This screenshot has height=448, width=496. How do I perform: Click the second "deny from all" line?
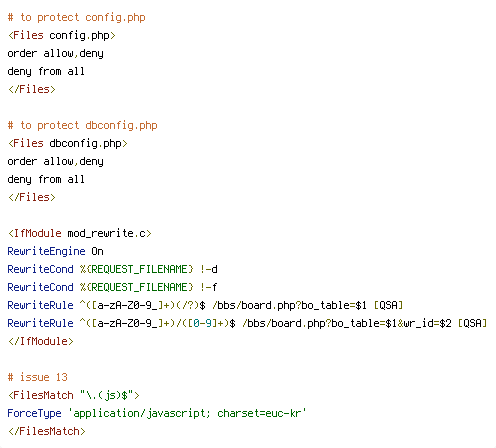point(46,179)
